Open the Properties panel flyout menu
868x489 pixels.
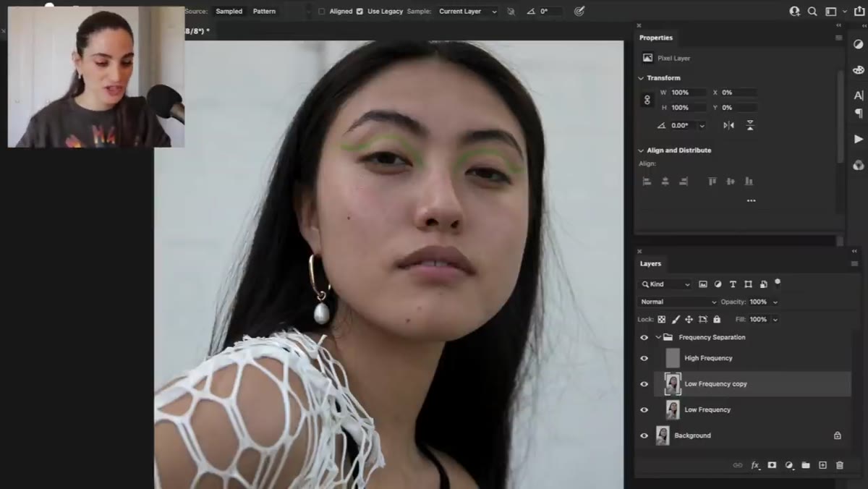[x=838, y=38]
